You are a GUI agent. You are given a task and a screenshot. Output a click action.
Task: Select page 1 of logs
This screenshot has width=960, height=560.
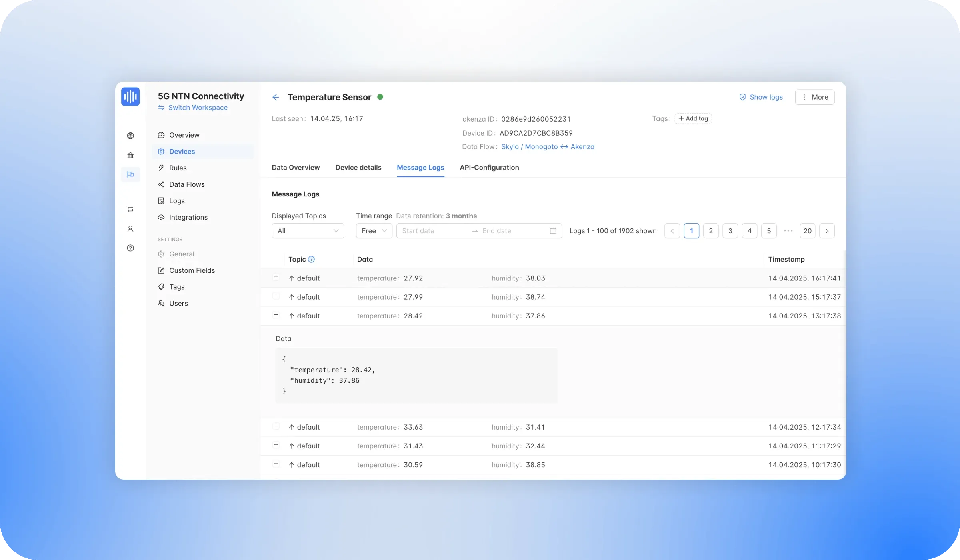click(x=692, y=231)
